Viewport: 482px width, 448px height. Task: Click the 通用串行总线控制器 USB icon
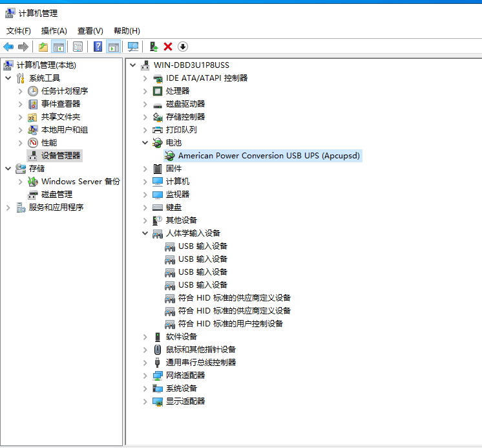[158, 362]
